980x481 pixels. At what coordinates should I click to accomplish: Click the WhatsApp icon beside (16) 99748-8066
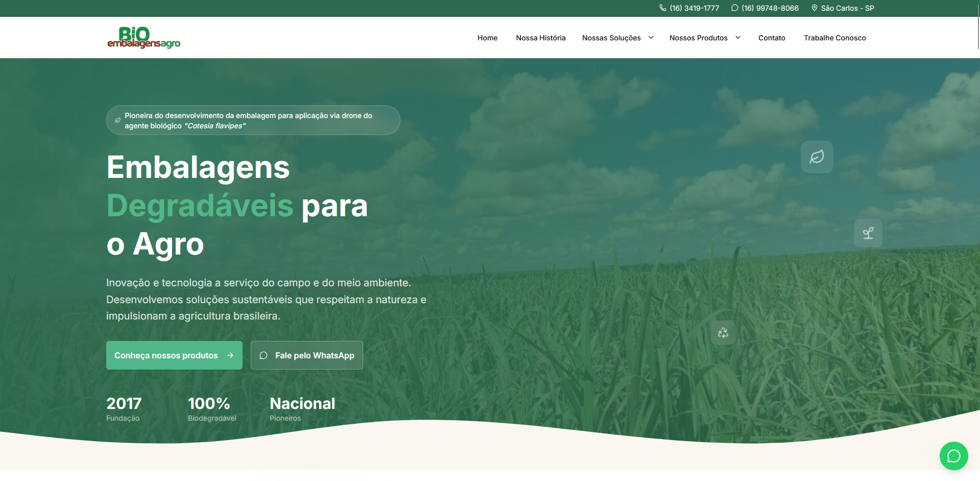pyautogui.click(x=734, y=8)
